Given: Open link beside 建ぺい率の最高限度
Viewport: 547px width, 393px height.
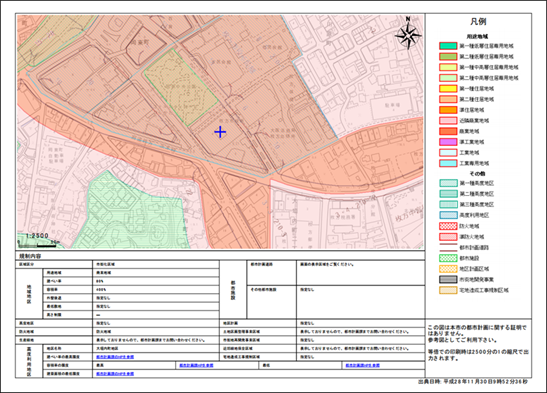Looking at the screenshot, I should tap(115, 357).
